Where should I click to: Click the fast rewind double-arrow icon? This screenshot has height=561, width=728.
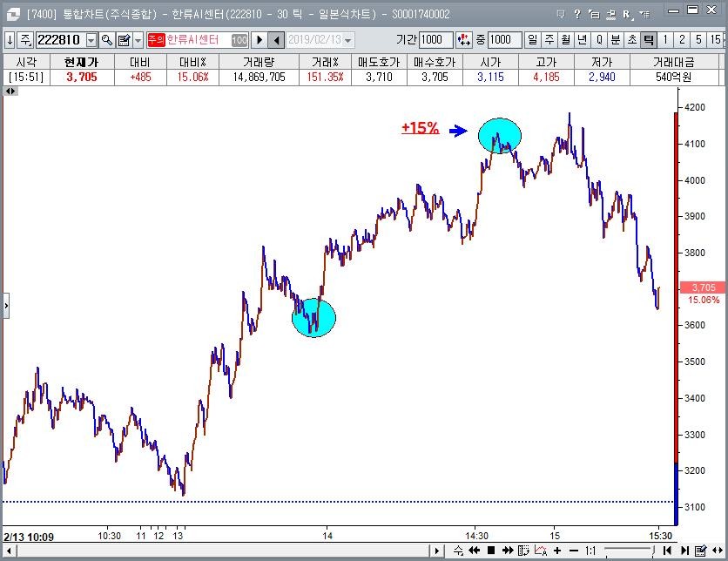[475, 551]
